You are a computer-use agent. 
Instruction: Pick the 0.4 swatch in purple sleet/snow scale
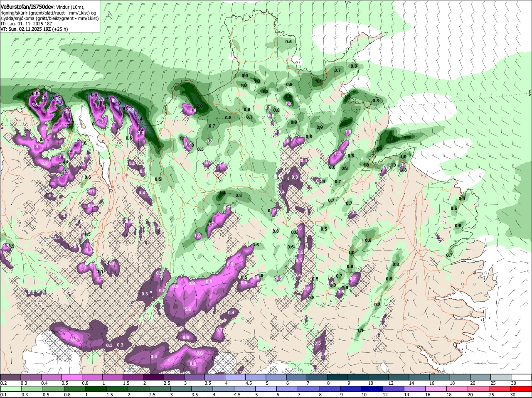[x=51, y=377]
